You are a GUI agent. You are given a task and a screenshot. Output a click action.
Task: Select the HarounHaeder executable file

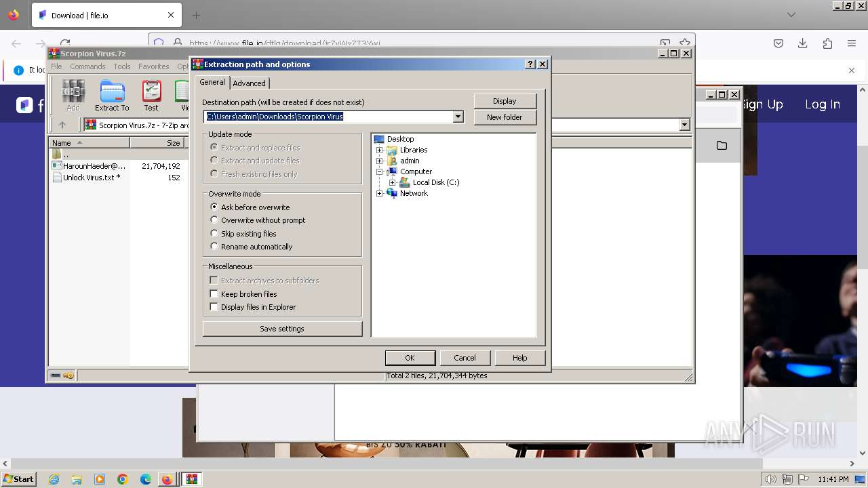89,166
